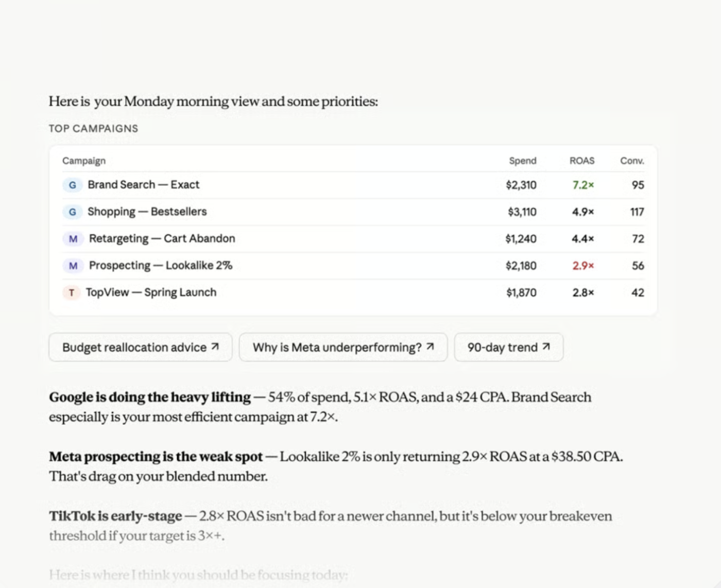The width and height of the screenshot is (721, 588).
Task: Ask Why is Meta underperforming?
Action: [x=343, y=348]
